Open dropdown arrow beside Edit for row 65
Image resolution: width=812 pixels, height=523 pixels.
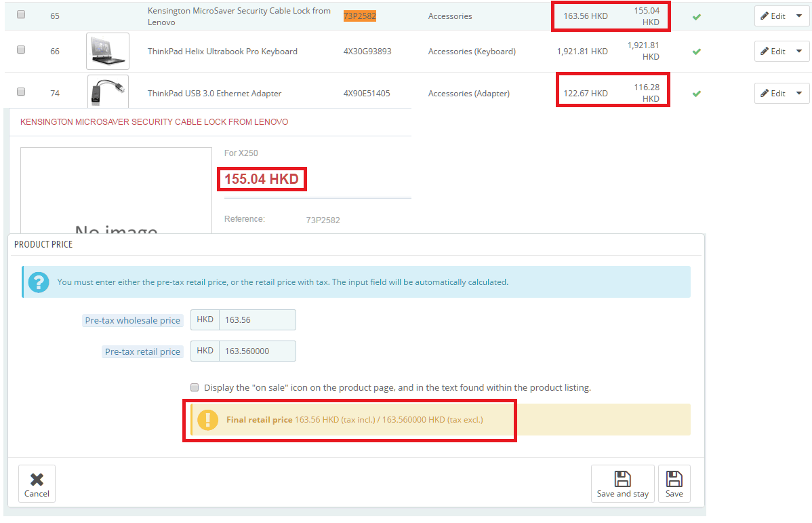pyautogui.click(x=800, y=16)
